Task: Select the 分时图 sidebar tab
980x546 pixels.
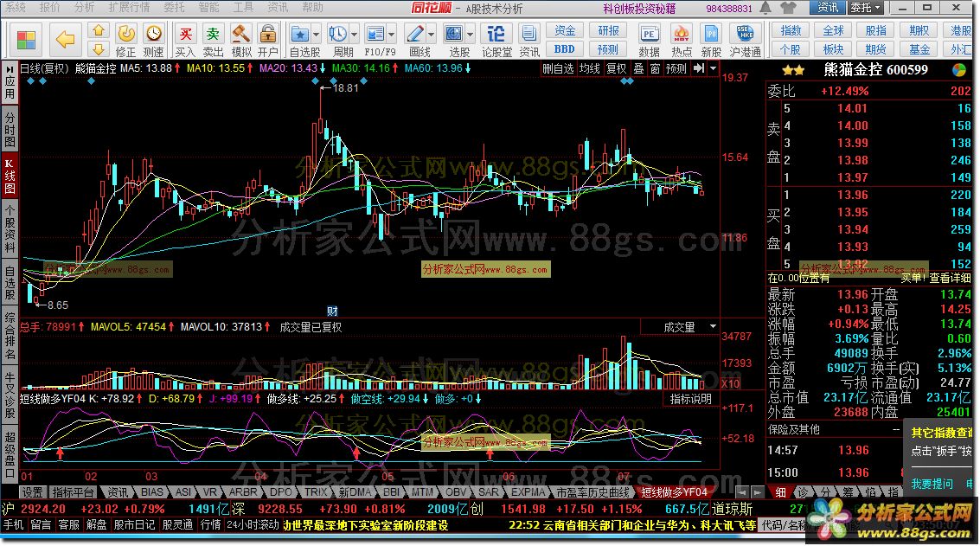Action: point(10,130)
